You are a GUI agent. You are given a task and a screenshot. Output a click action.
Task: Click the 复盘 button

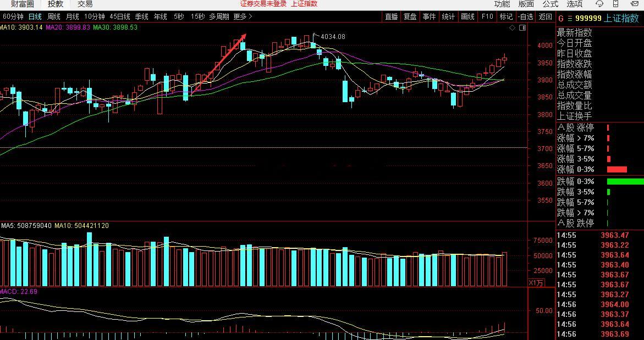[410, 17]
